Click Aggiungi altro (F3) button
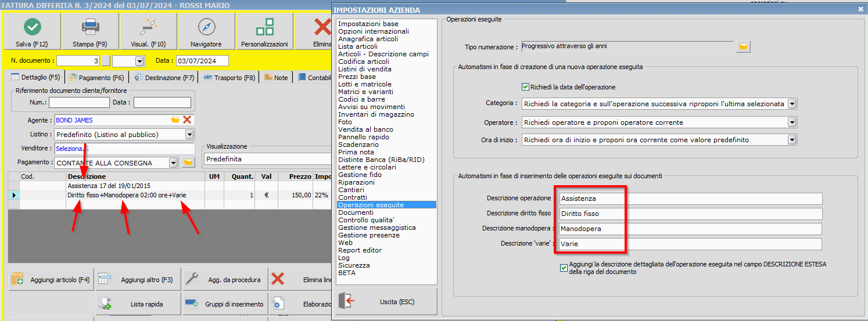 138,279
